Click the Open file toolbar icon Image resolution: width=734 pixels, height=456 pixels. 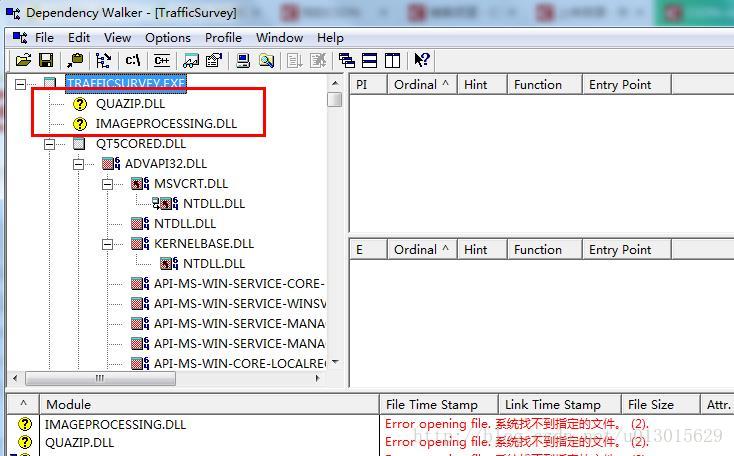tap(23, 60)
